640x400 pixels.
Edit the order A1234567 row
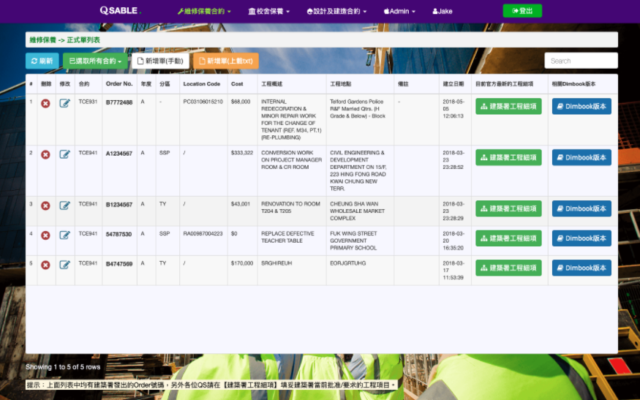64,154
